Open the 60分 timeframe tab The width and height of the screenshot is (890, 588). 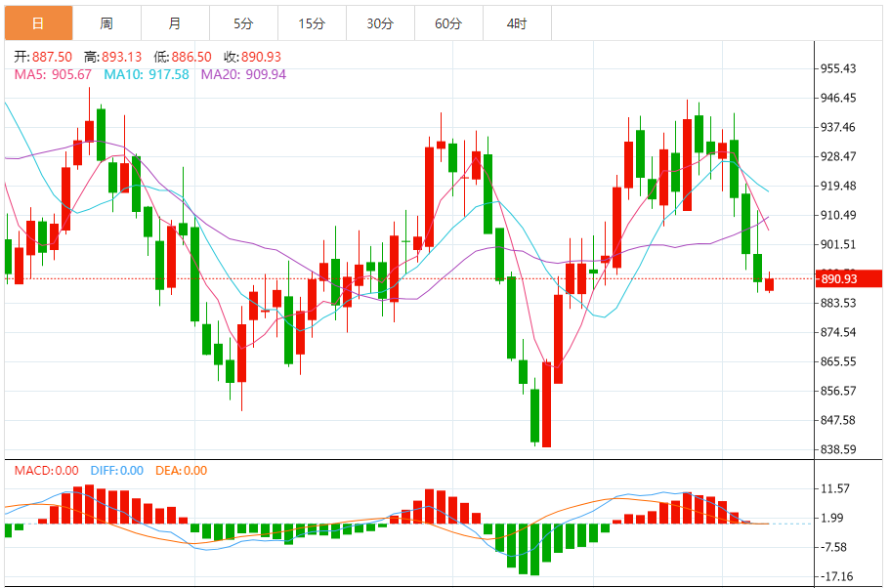pyautogui.click(x=448, y=23)
